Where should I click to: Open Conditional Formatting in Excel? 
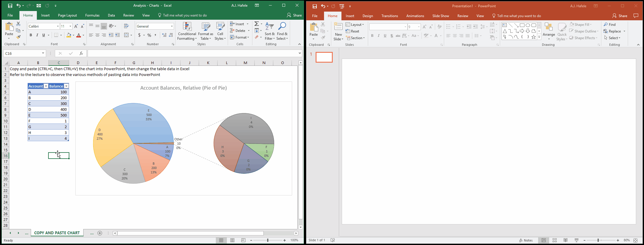pyautogui.click(x=187, y=31)
